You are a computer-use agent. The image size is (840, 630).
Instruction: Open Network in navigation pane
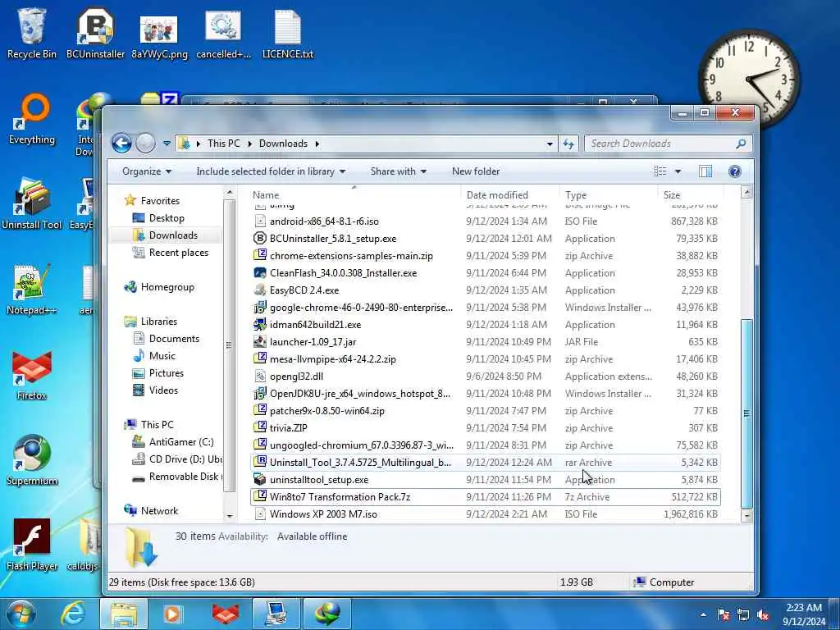[x=159, y=510]
